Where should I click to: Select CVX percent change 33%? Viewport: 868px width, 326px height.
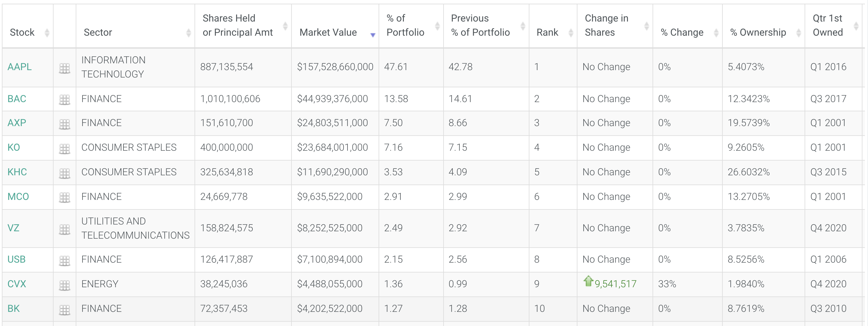click(x=667, y=284)
